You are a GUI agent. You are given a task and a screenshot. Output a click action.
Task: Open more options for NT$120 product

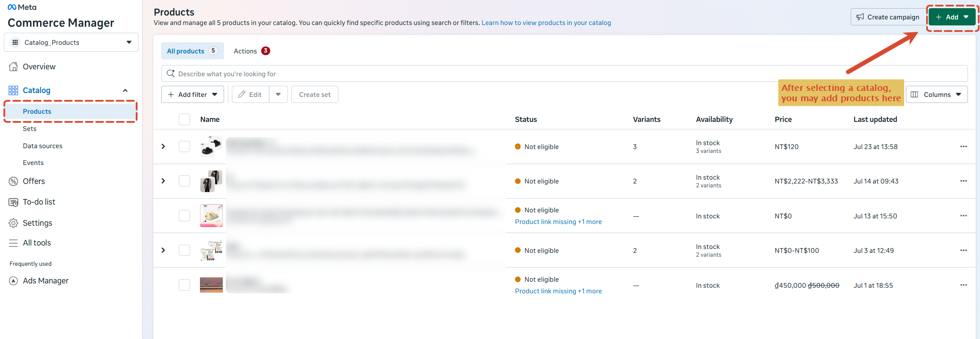[964, 146]
